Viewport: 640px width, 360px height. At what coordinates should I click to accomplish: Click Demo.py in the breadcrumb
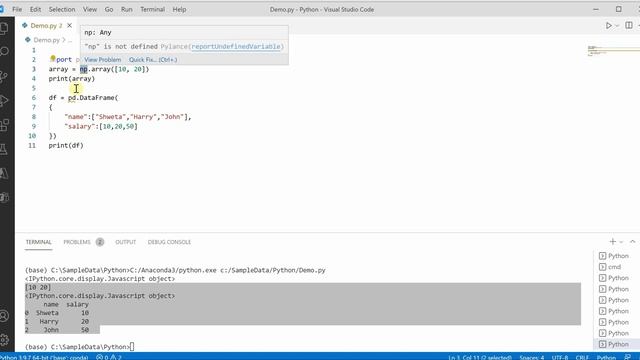pos(47,40)
